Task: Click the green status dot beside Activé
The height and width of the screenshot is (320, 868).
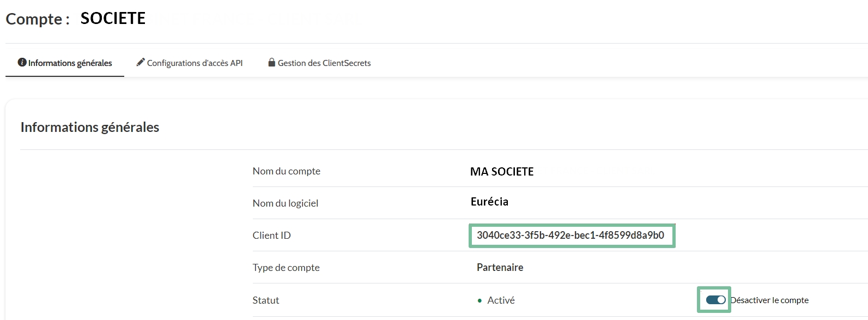Action: coord(479,300)
